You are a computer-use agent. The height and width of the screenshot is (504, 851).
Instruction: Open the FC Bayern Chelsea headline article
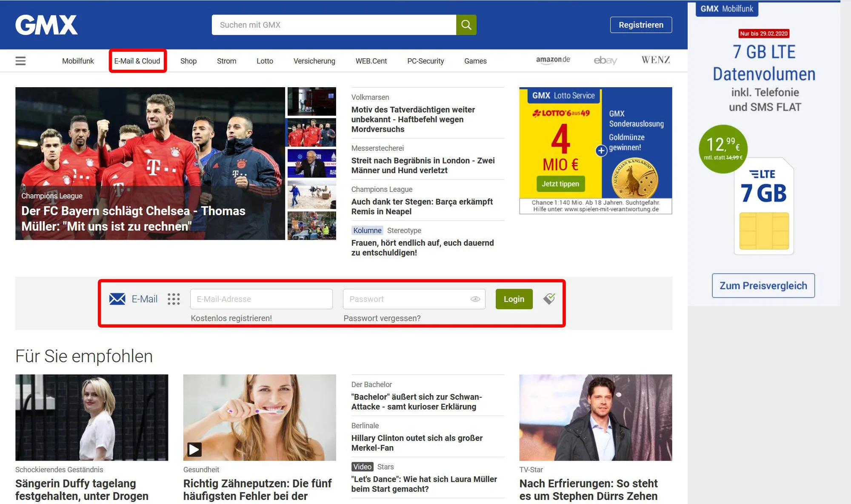pos(133,219)
